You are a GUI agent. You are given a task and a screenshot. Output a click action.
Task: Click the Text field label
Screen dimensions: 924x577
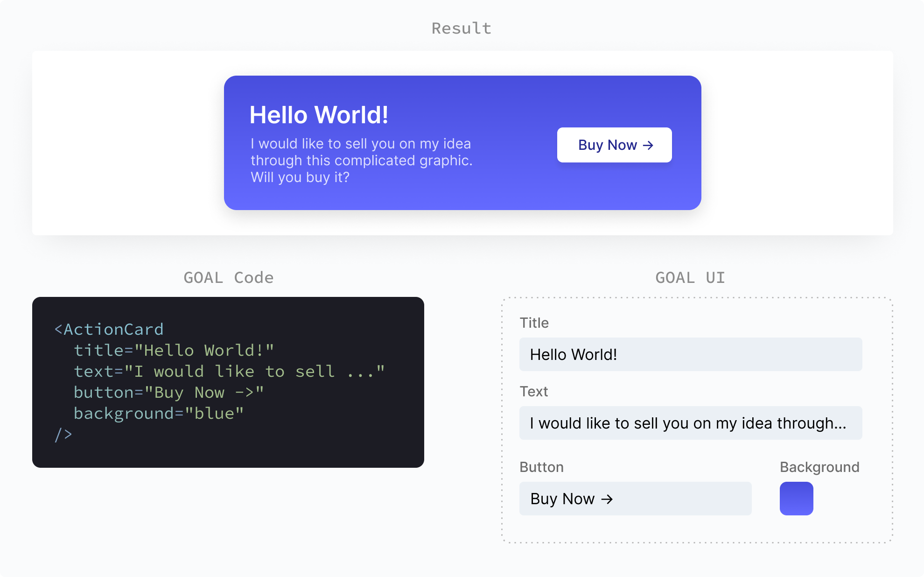pos(533,391)
